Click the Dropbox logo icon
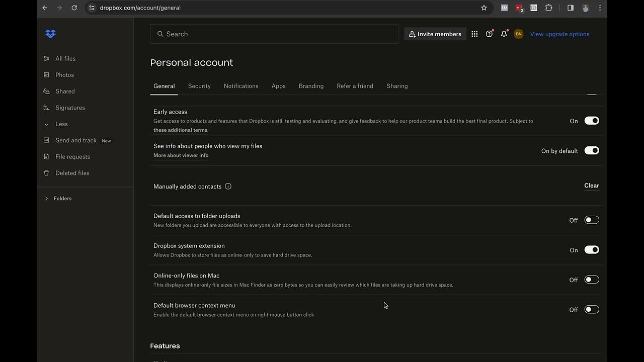This screenshot has width=644, height=362. point(50,34)
